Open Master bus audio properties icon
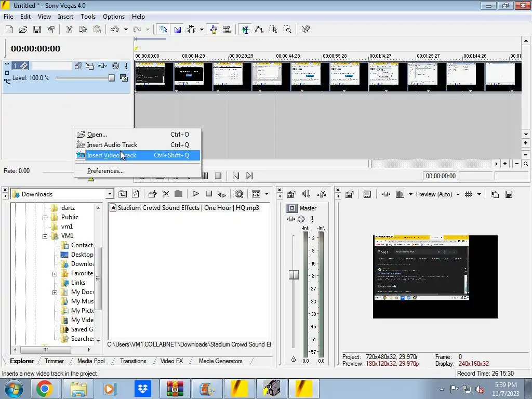This screenshot has width=532, height=399. pos(291,194)
